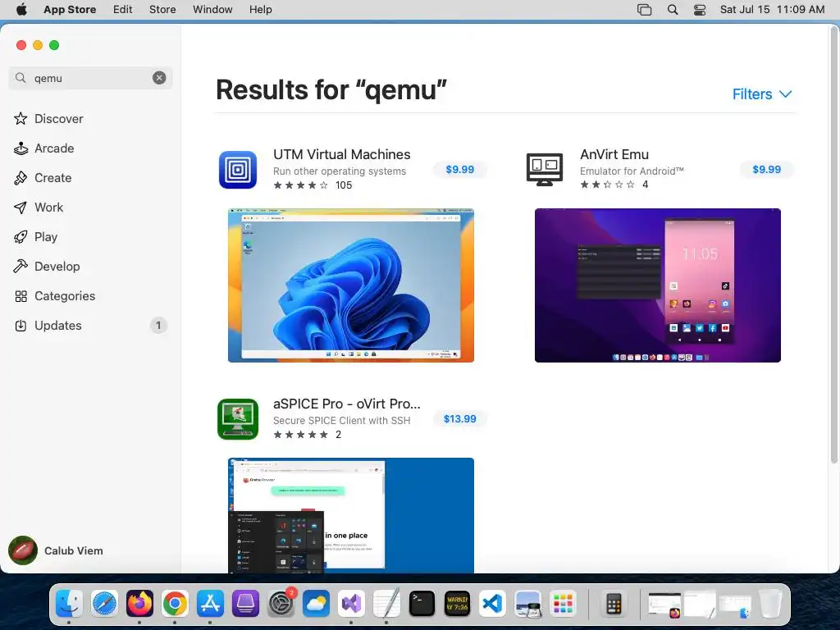Click the Updates badge showing 1
Image resolution: width=840 pixels, height=630 pixels.
pyautogui.click(x=158, y=325)
